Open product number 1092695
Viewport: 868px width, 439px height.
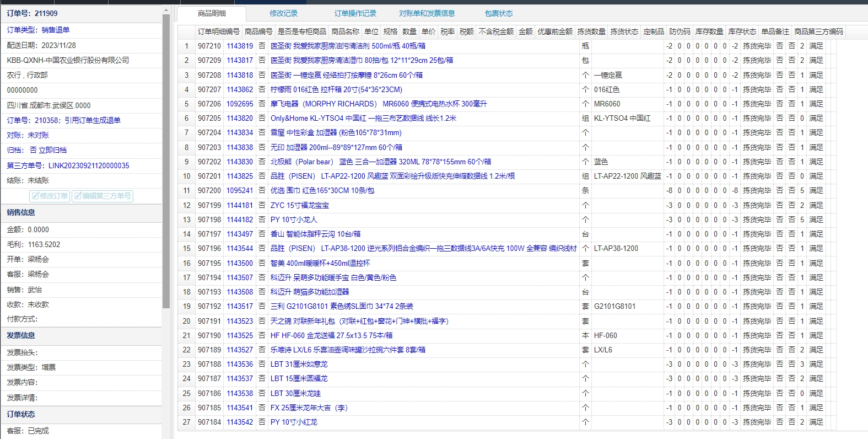click(240, 104)
